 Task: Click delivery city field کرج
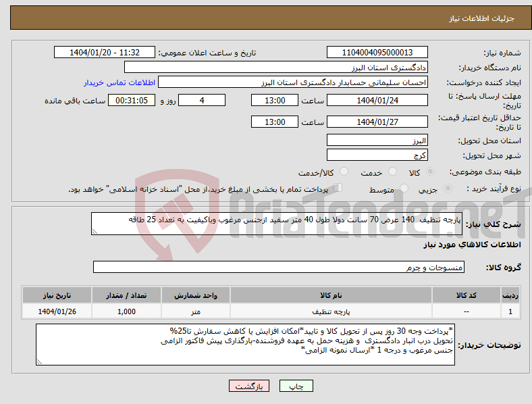(x=377, y=155)
